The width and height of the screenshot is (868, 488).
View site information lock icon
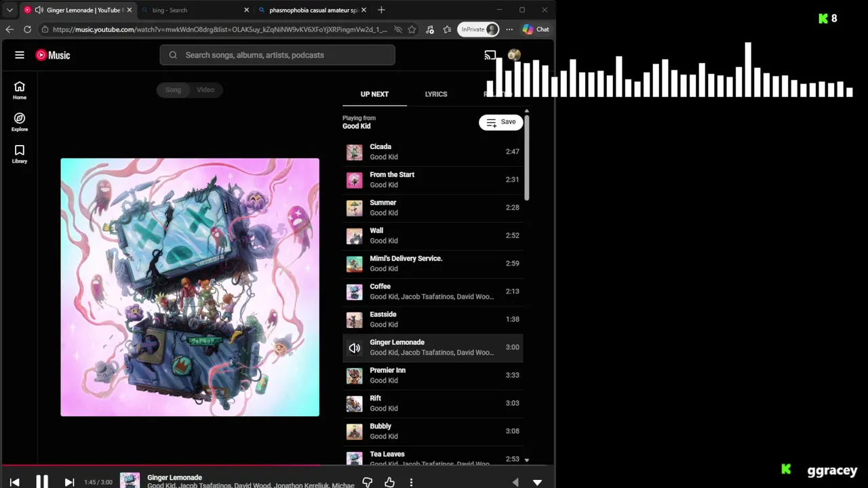click(45, 29)
